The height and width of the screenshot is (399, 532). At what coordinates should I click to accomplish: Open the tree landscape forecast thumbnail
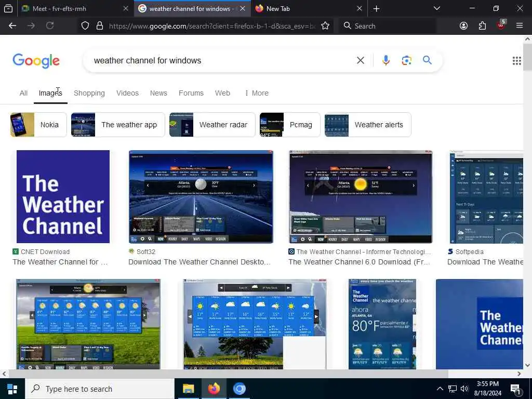[x=255, y=324]
